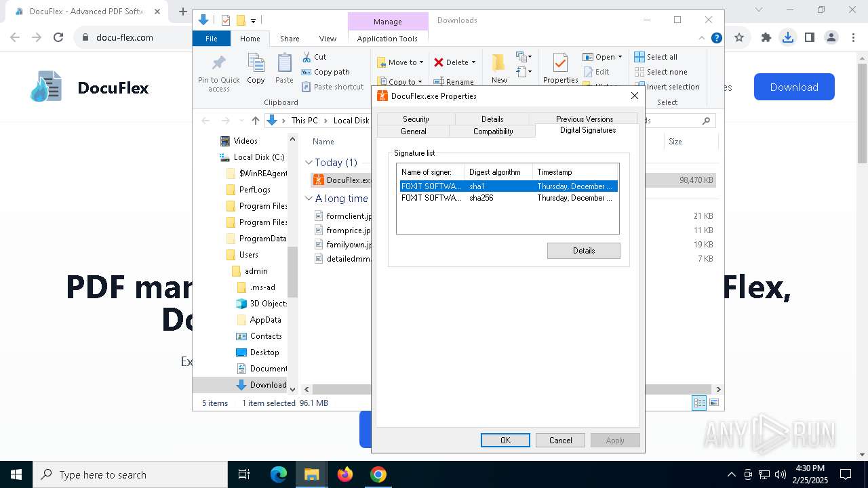Open the Delete dropdown arrow

pos(473,62)
